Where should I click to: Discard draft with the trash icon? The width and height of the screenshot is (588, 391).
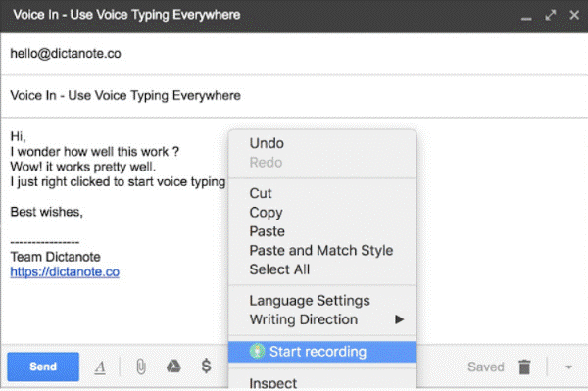(524, 367)
